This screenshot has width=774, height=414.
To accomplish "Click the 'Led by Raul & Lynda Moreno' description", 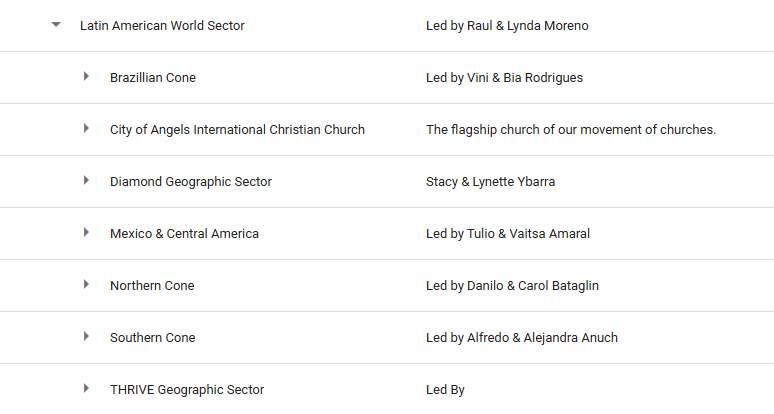I will [x=507, y=26].
